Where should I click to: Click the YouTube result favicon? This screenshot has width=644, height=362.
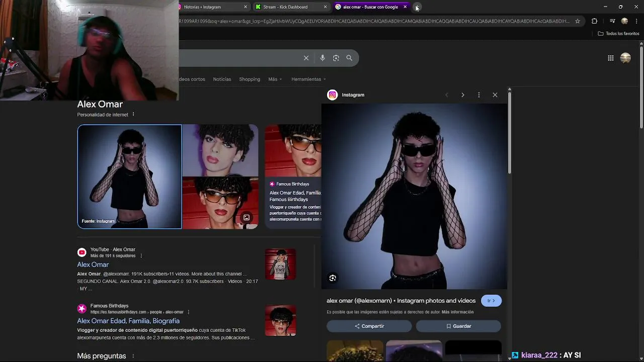[82, 252]
